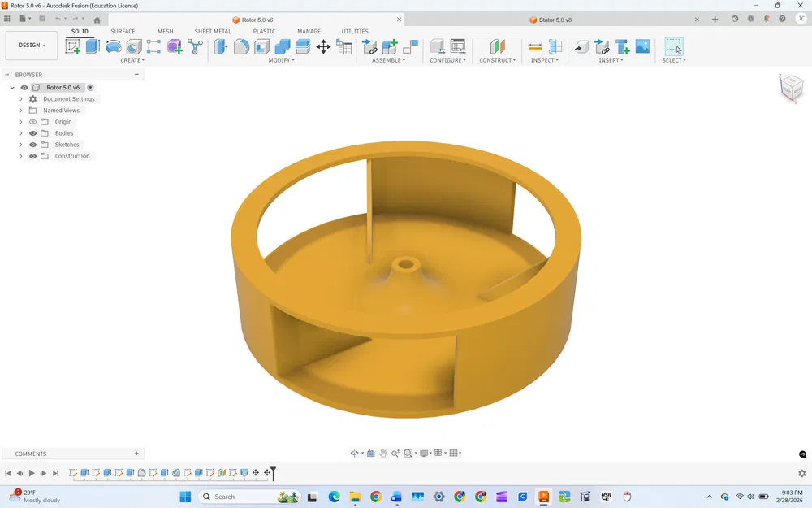This screenshot has width=812, height=508.
Task: Open the Configuration Table icon
Action: point(458,46)
